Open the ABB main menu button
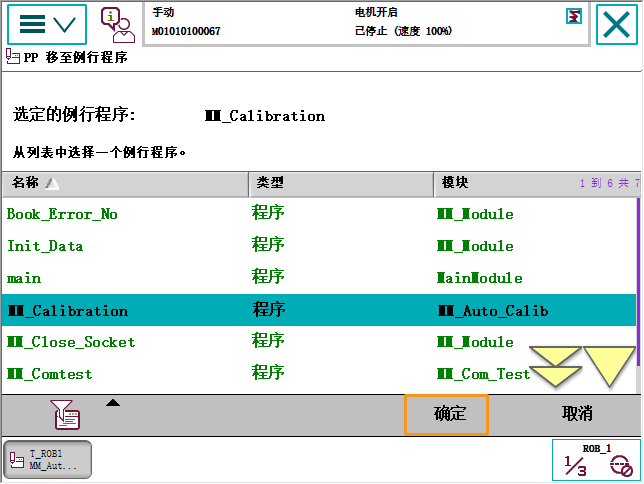 (x=47, y=24)
